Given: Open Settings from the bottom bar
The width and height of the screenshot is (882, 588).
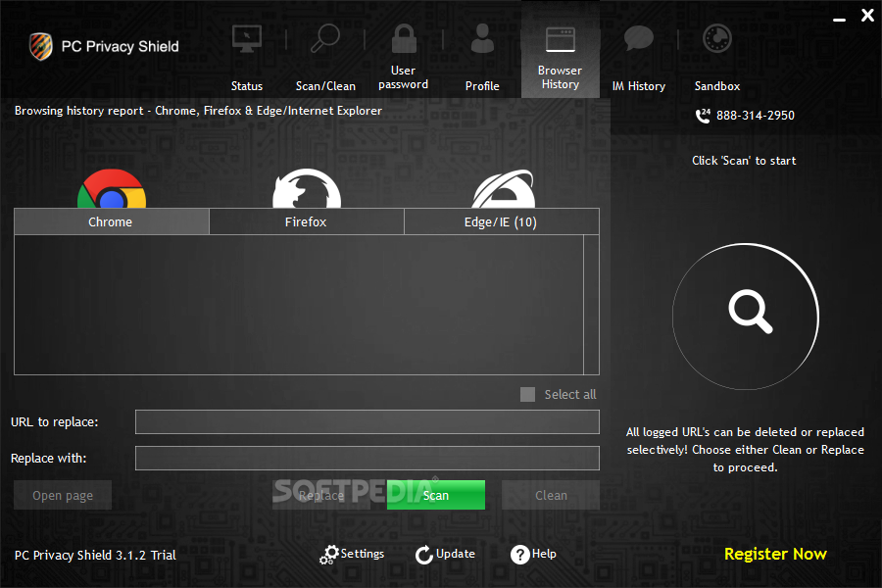Looking at the screenshot, I should pyautogui.click(x=363, y=554).
